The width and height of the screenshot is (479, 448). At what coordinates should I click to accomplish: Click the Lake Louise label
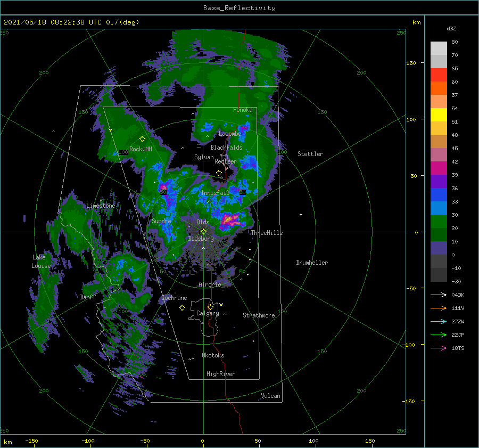click(x=41, y=262)
